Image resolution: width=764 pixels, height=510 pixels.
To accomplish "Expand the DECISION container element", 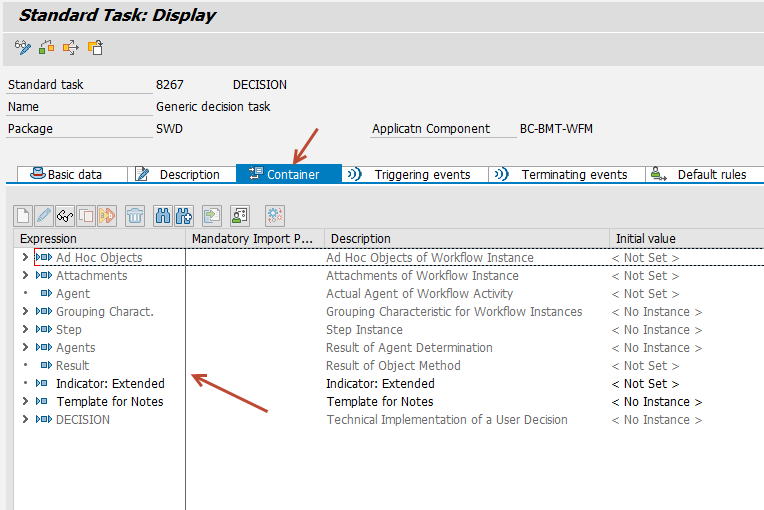I will (x=25, y=420).
